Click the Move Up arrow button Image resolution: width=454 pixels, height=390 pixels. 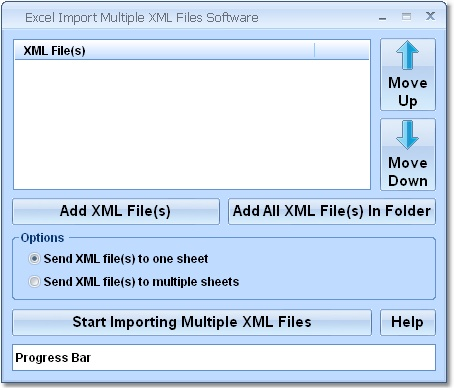click(x=408, y=74)
